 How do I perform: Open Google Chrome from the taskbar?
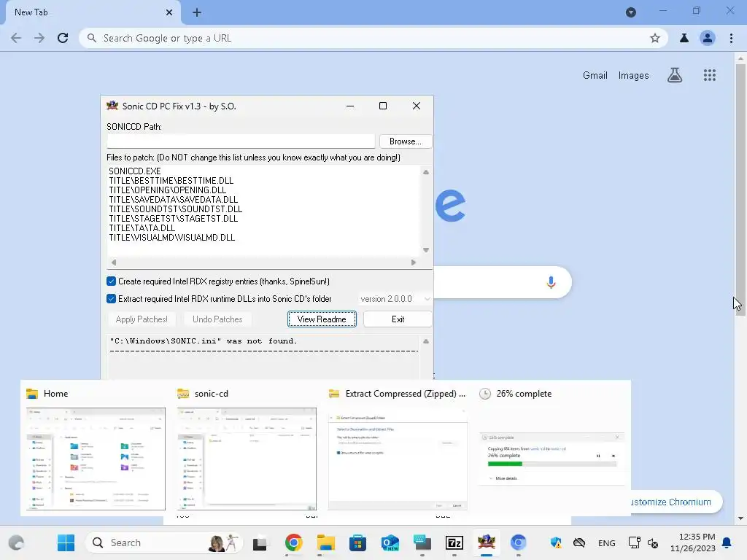[x=293, y=542]
